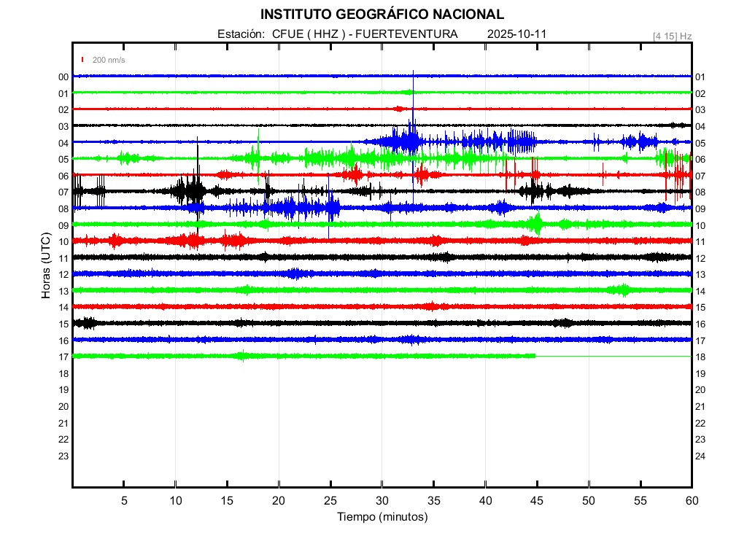This screenshot has width=747, height=560.
Task: Click the left-side hour label 17
Action: click(x=63, y=357)
